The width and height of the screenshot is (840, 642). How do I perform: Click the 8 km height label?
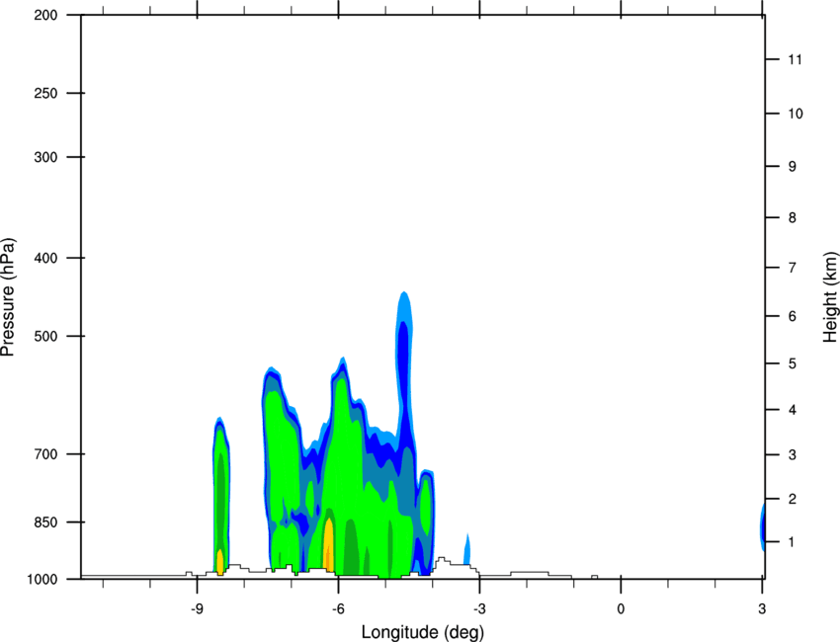coord(793,218)
